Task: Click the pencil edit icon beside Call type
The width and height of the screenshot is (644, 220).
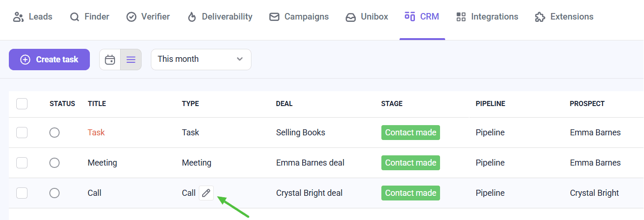Action: click(206, 193)
